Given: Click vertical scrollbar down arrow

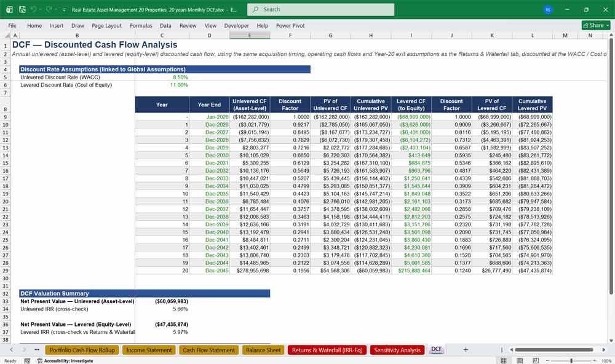Looking at the screenshot, I should (x=611, y=341).
